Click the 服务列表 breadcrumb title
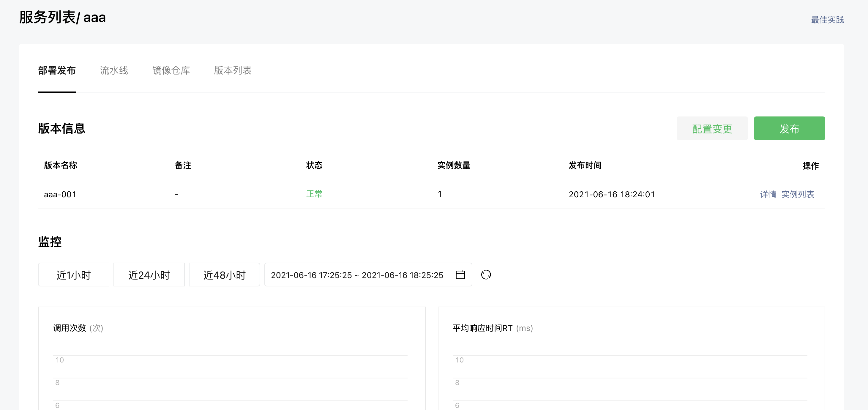 47,17
